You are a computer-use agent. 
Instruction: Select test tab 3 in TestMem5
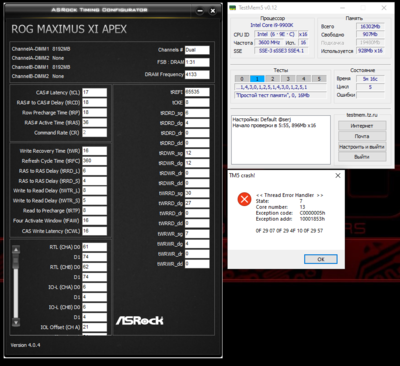click(288, 79)
